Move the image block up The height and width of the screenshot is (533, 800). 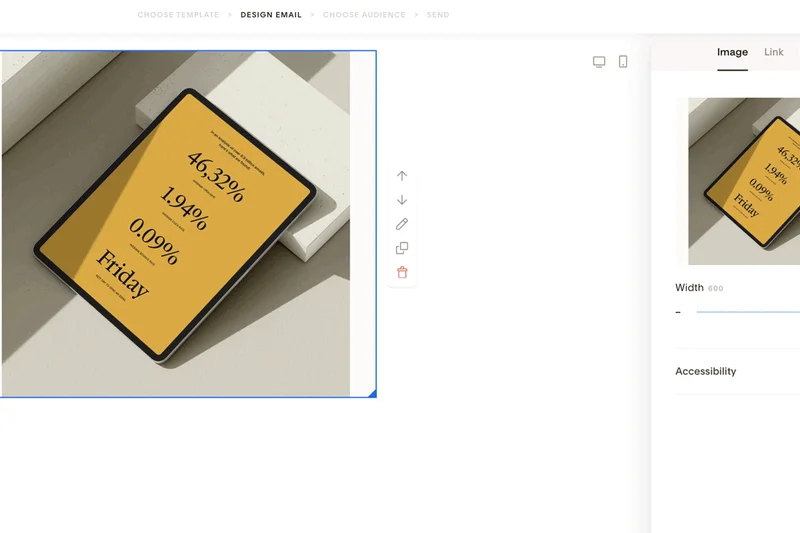(x=402, y=176)
